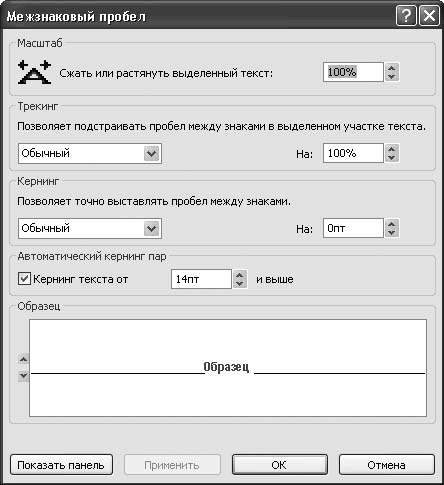The height and width of the screenshot is (485, 444).
Task: Click the Кернинг 0пт input field
Action: click(x=353, y=228)
